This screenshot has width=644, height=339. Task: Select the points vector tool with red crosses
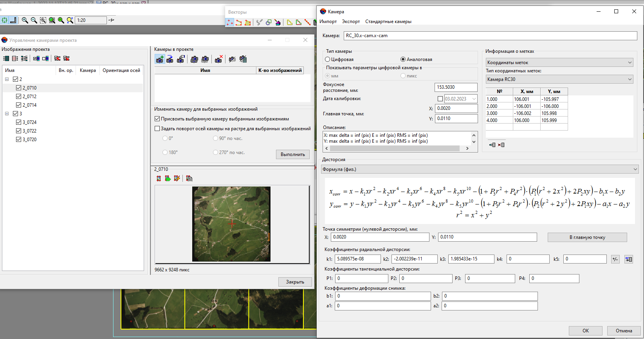tap(230, 23)
